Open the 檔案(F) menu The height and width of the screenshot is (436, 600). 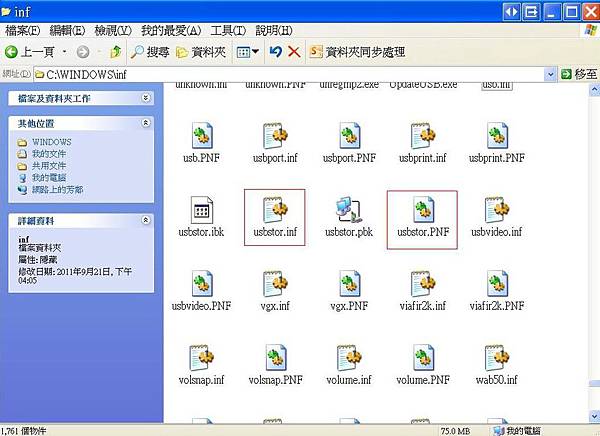(x=23, y=31)
